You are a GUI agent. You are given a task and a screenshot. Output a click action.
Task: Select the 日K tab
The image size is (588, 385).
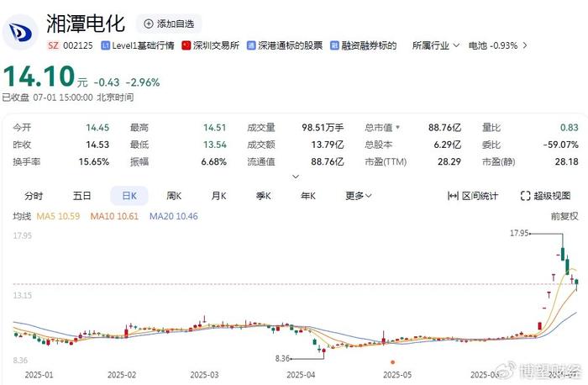point(129,196)
